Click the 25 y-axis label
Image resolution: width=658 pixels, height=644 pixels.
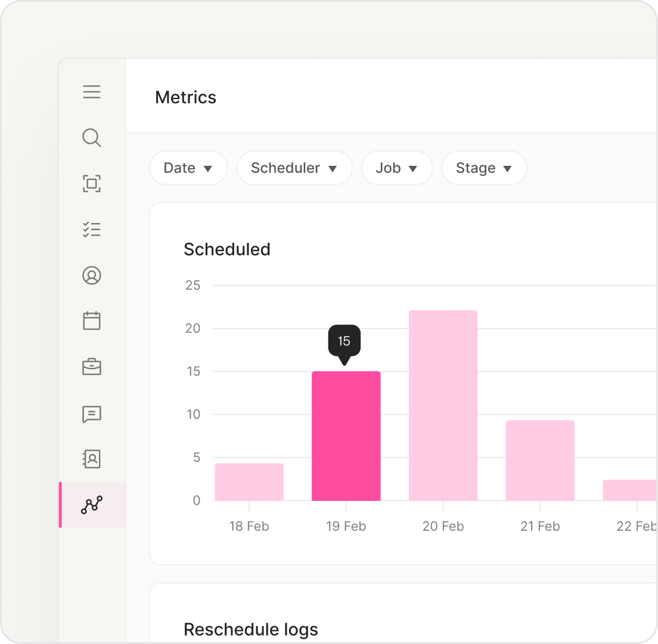[193, 286]
